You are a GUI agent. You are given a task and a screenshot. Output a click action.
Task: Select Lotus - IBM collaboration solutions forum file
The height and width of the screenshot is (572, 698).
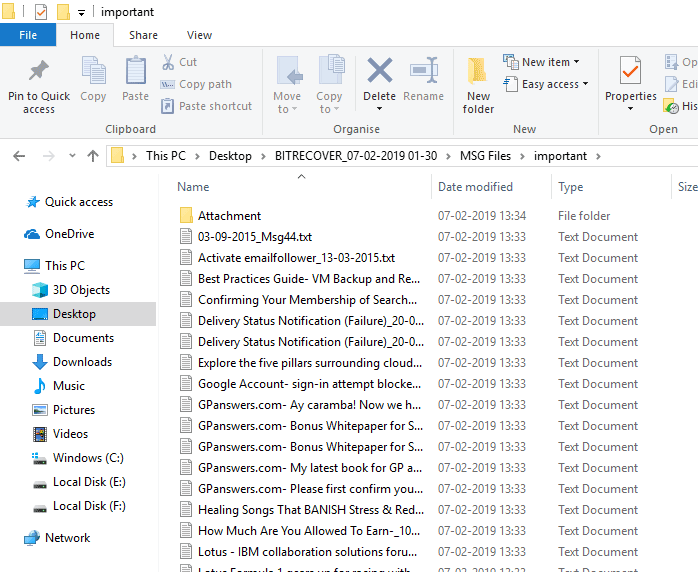(x=307, y=552)
